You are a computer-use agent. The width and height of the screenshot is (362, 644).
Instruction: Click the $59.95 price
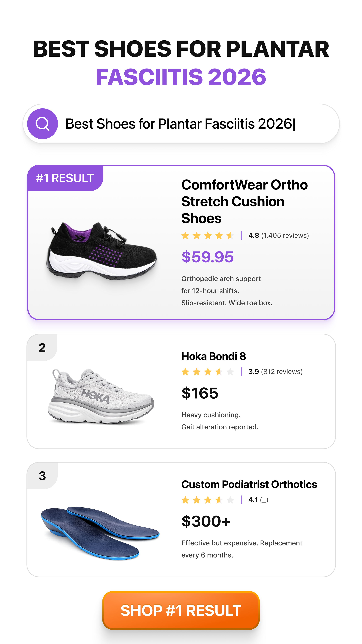[x=208, y=257]
